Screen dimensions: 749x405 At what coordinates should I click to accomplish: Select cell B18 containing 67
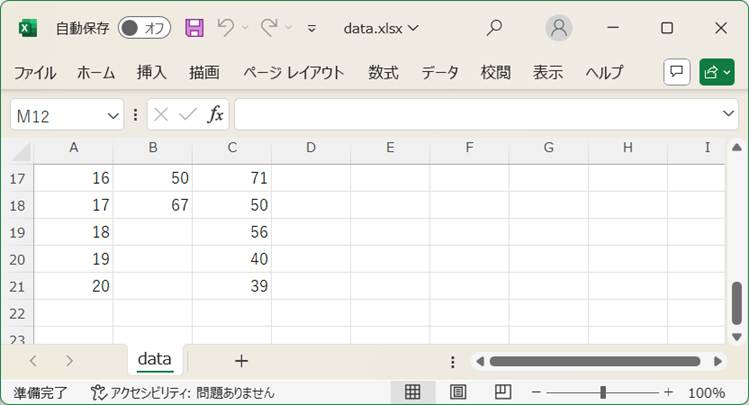tap(152, 205)
